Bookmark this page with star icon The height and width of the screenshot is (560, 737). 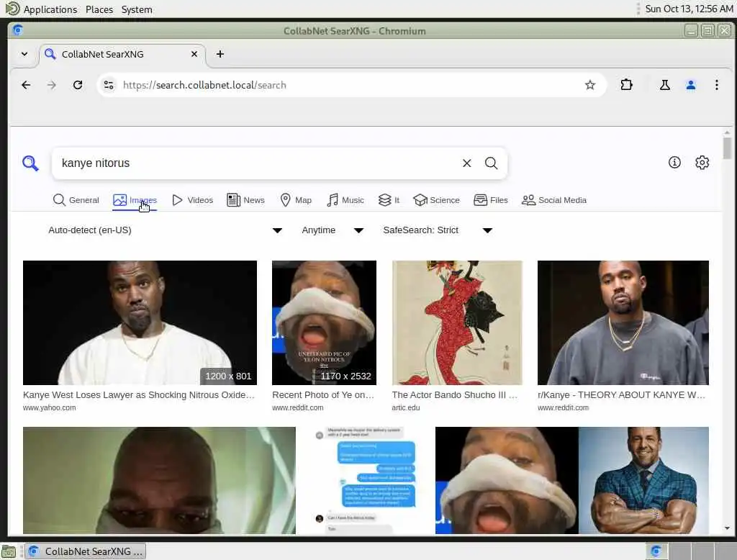pos(590,85)
